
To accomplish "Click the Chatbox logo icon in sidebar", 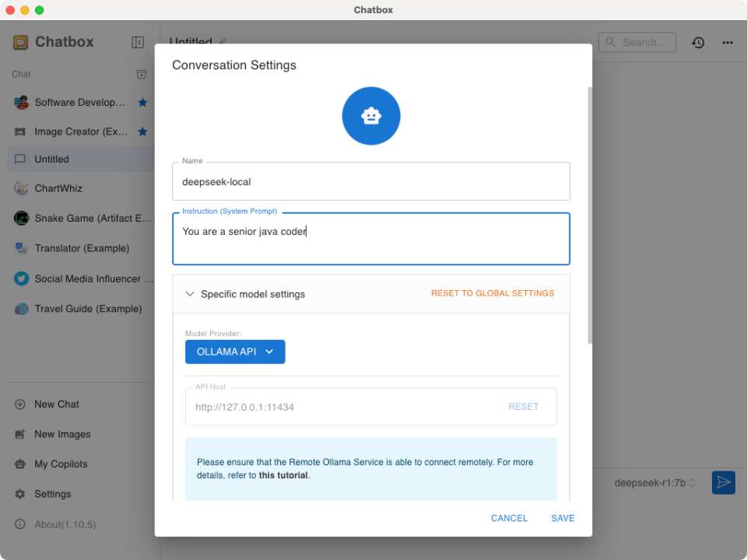I will click(20, 42).
